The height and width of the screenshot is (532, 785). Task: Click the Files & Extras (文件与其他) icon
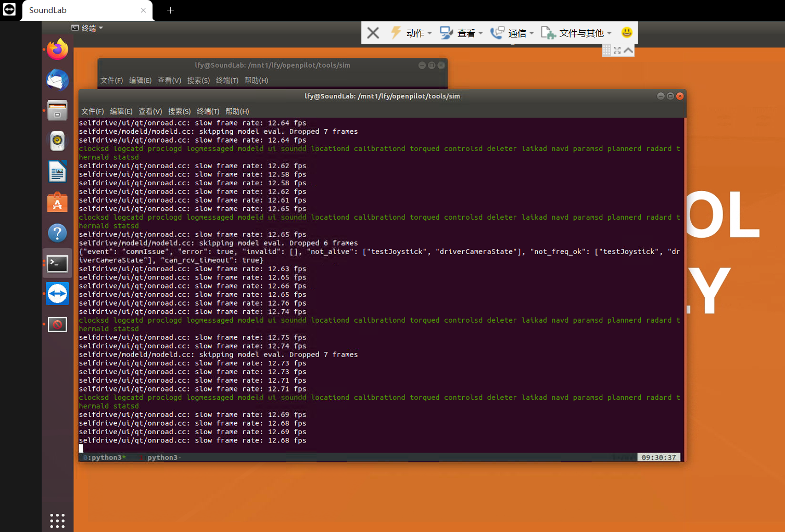548,32
